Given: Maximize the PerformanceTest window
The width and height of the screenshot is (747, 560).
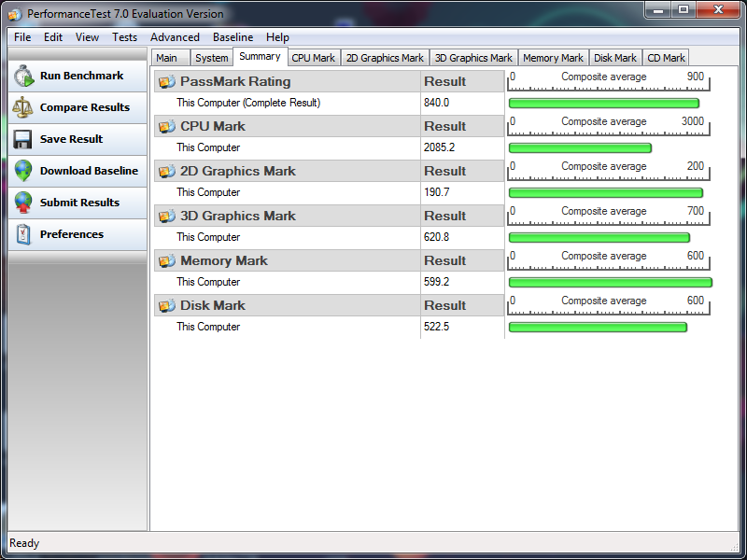Looking at the screenshot, I should coord(684,9).
